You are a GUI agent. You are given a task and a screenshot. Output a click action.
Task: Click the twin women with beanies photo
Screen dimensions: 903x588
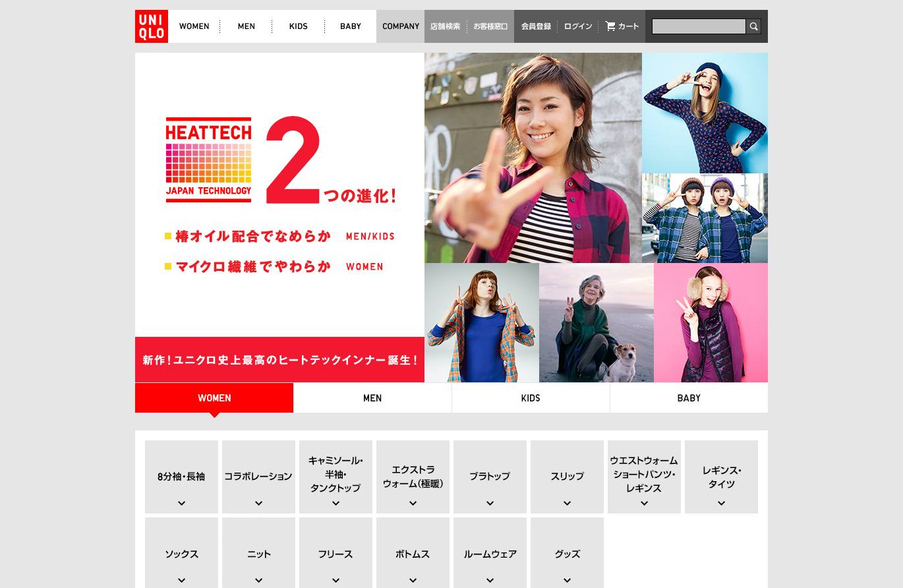pos(705,218)
